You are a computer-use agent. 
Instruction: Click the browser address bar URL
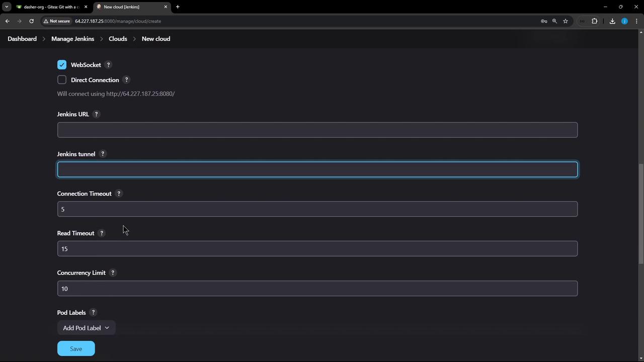(x=118, y=21)
